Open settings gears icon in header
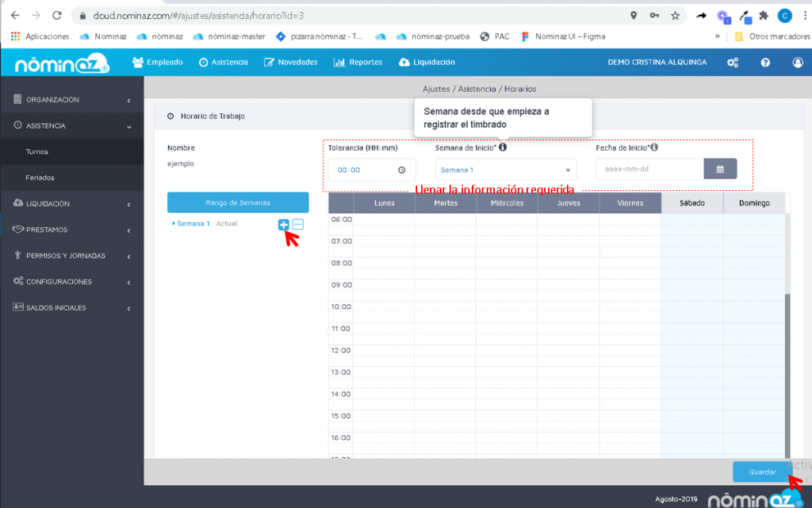This screenshot has width=812, height=508. click(732, 63)
